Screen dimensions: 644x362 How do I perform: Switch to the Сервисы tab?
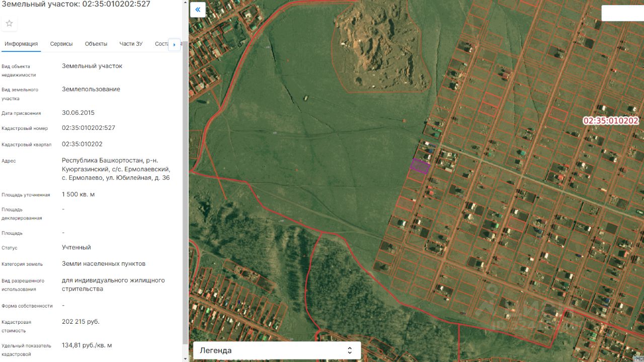pyautogui.click(x=61, y=44)
